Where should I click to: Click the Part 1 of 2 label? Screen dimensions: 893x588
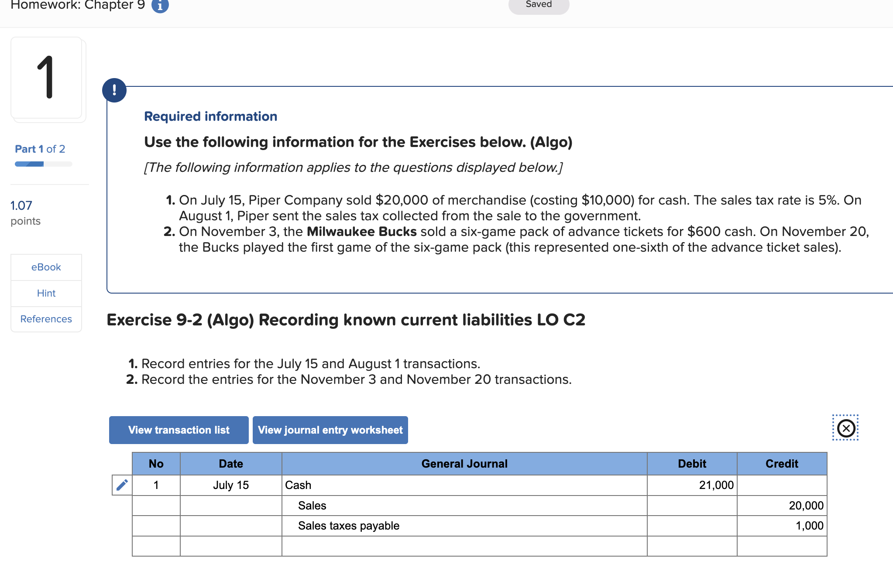tap(40, 149)
